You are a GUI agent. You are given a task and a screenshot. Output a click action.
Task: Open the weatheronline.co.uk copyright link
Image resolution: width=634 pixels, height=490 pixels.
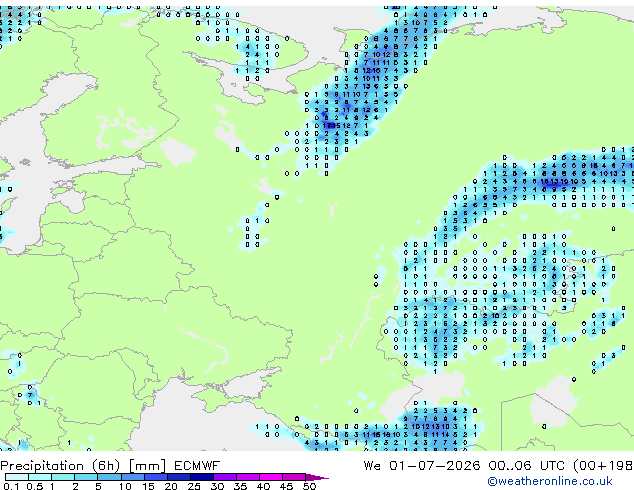[x=550, y=481]
